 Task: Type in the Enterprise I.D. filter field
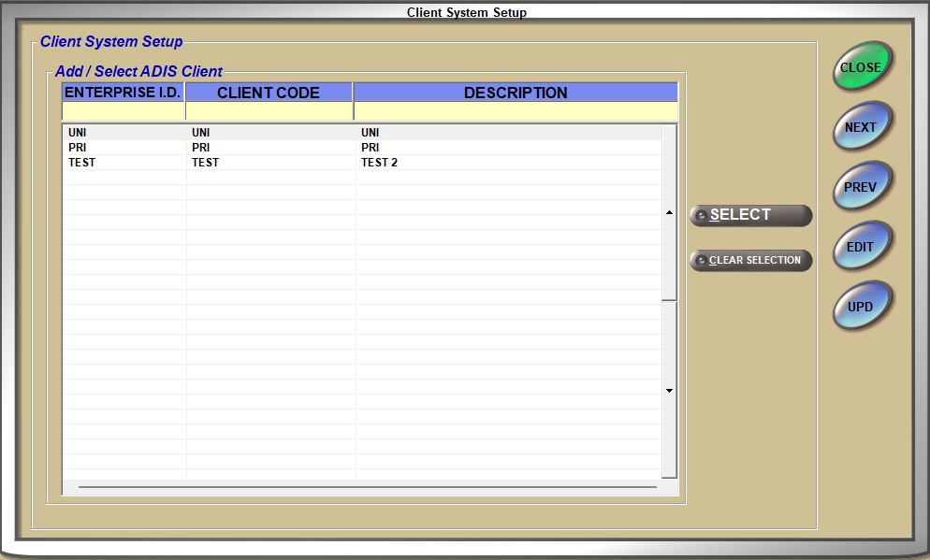123,111
